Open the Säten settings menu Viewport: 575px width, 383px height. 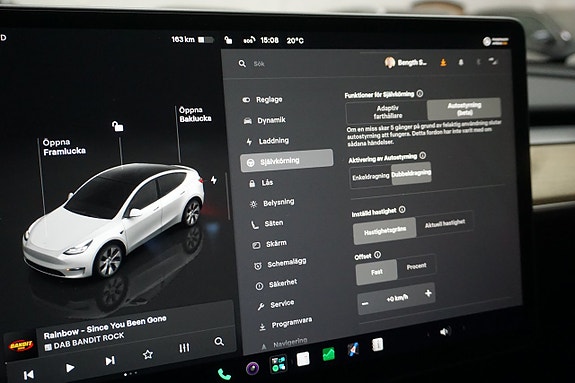pyautogui.click(x=267, y=223)
